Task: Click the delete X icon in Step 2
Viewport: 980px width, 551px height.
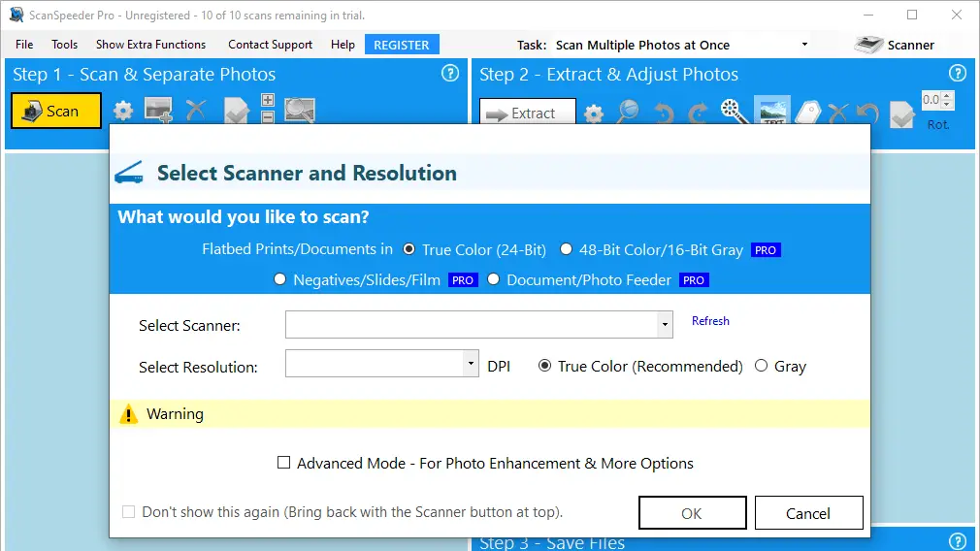Action: [837, 113]
